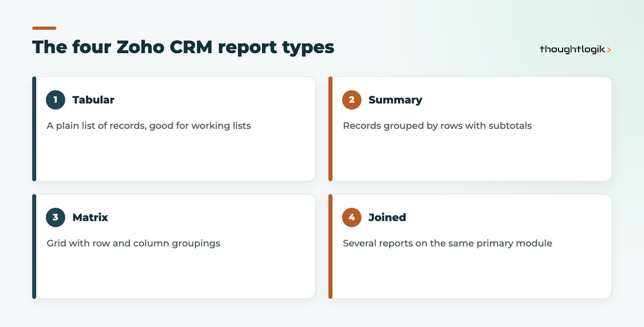This screenshot has width=644, height=327.
Task: Click the number 4 badge beside Joined
Action: point(352,217)
